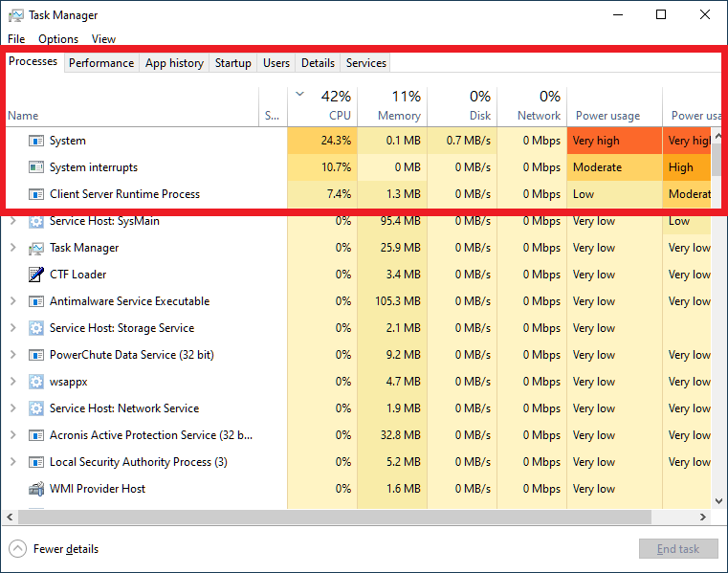The width and height of the screenshot is (728, 573).
Task: Sort by the Memory column header
Action: pyautogui.click(x=392, y=105)
